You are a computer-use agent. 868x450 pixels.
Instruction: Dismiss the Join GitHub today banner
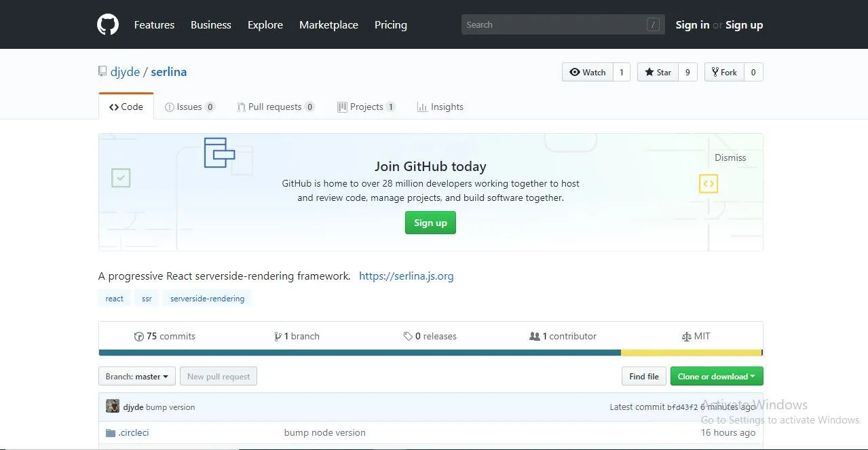tap(730, 157)
